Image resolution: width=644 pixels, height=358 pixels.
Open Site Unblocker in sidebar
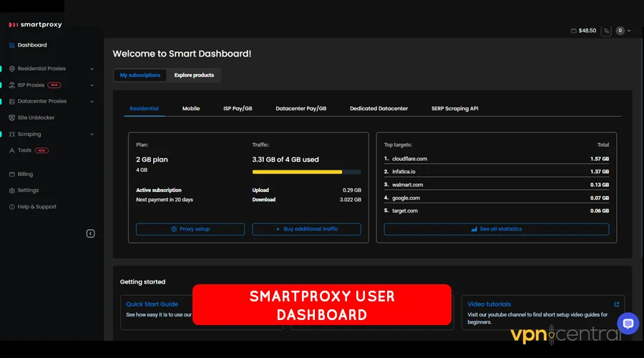pos(31,117)
